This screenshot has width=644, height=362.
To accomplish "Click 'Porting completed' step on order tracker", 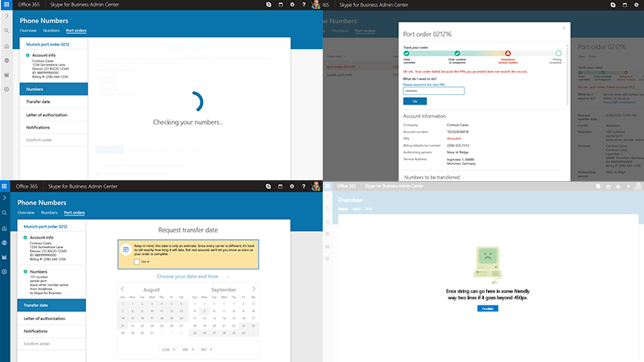I will (x=558, y=53).
